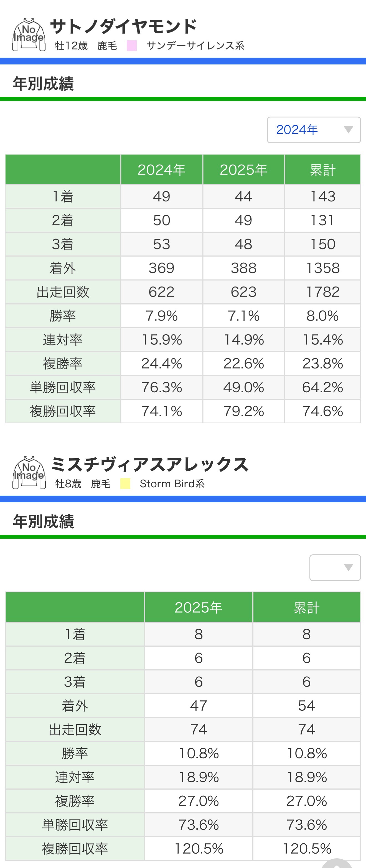This screenshot has width=366, height=868.
Task: Click the yellow Storm Bird系 color swatch
Action: pos(125,483)
